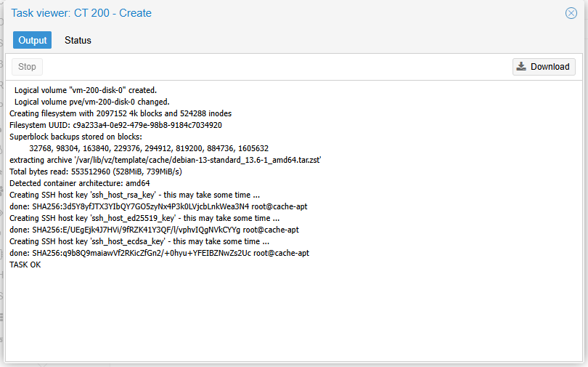Click 'Detected container architecture: amd64' line

click(x=80, y=183)
